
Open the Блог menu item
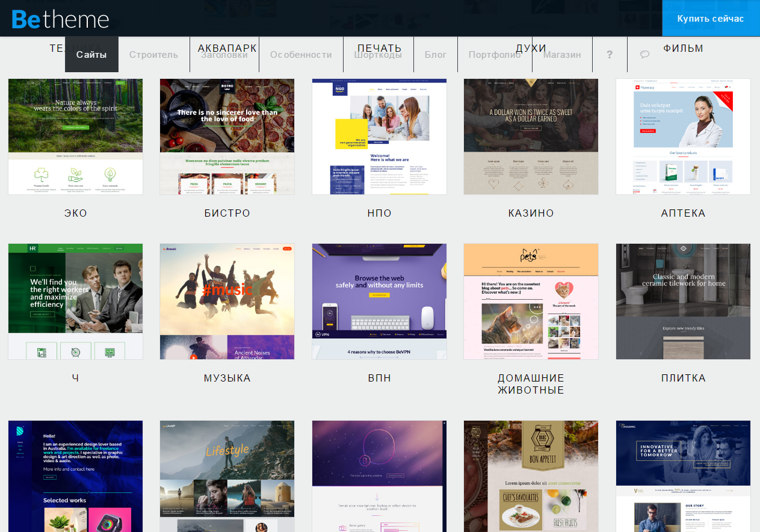click(436, 55)
